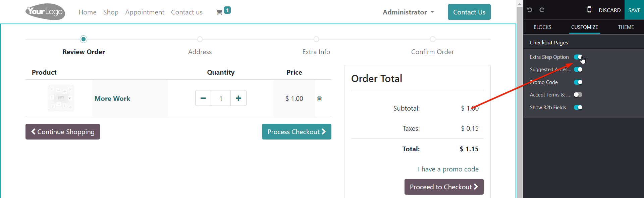The height and width of the screenshot is (198, 644).
Task: Disable the Extra Step Option toggle
Action: 578,57
